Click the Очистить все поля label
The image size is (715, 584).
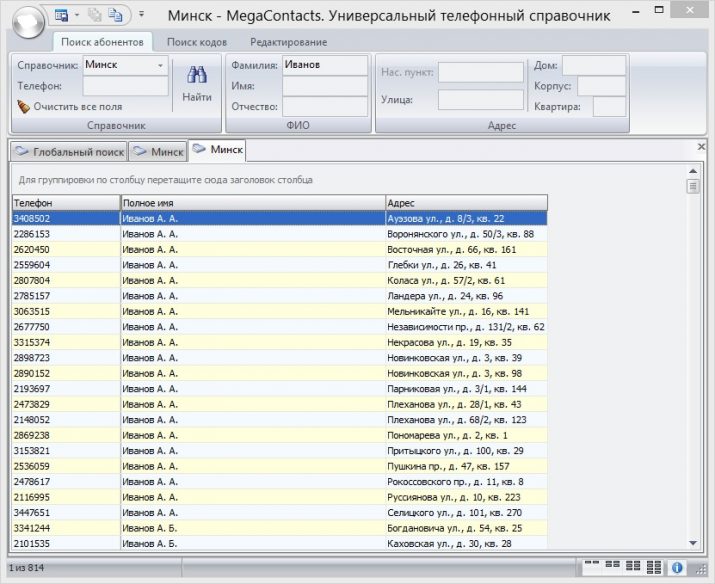[78, 107]
